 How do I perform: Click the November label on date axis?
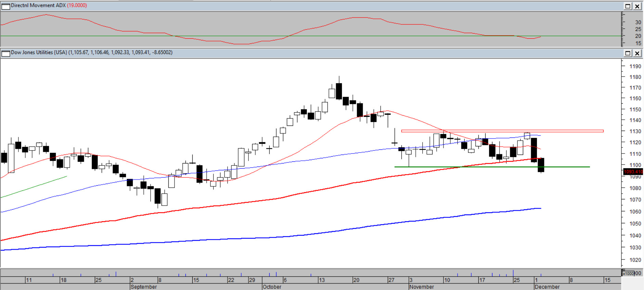point(422,287)
